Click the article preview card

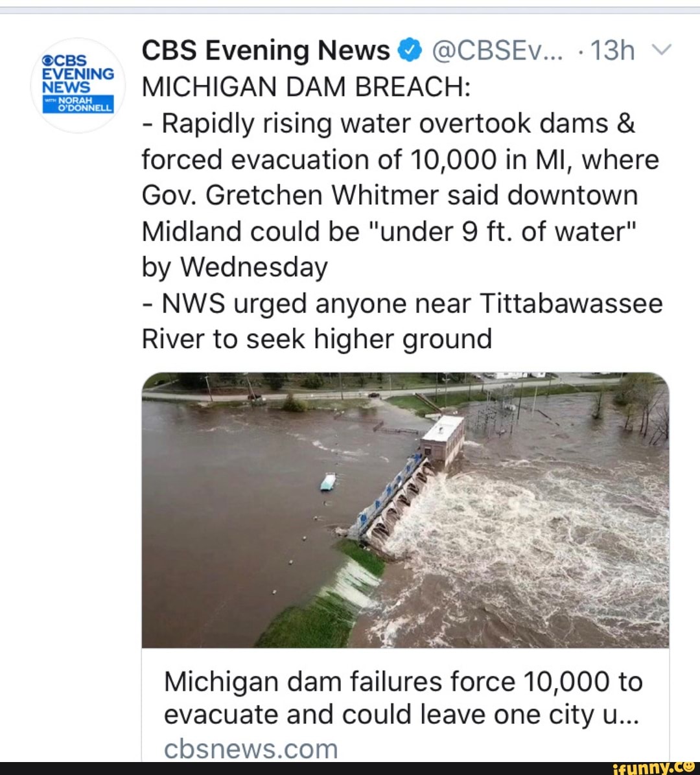(405, 564)
